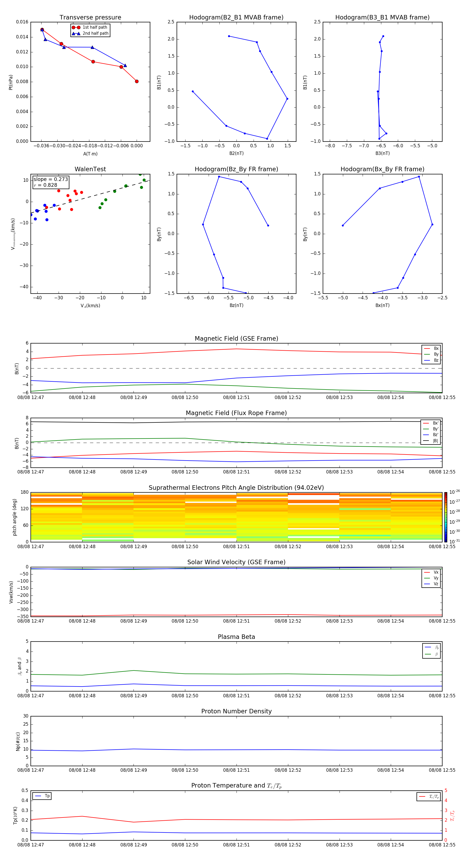Click the 'r = 0.828' annotation
The width and height of the screenshot is (473, 868).
point(45,185)
